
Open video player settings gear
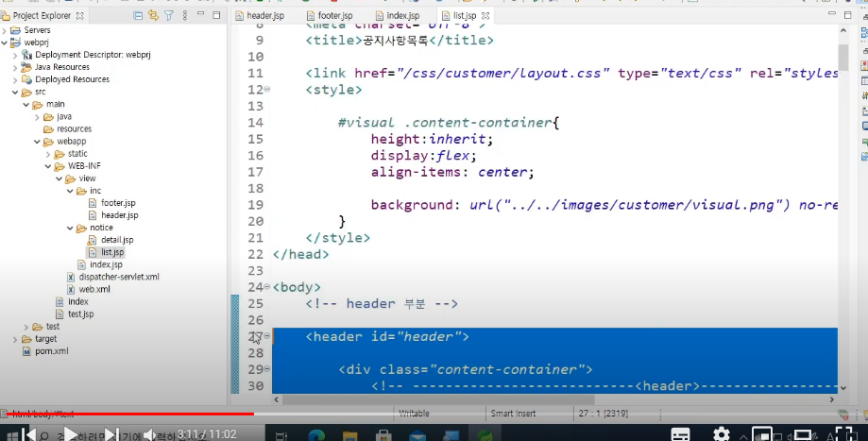[721, 434]
